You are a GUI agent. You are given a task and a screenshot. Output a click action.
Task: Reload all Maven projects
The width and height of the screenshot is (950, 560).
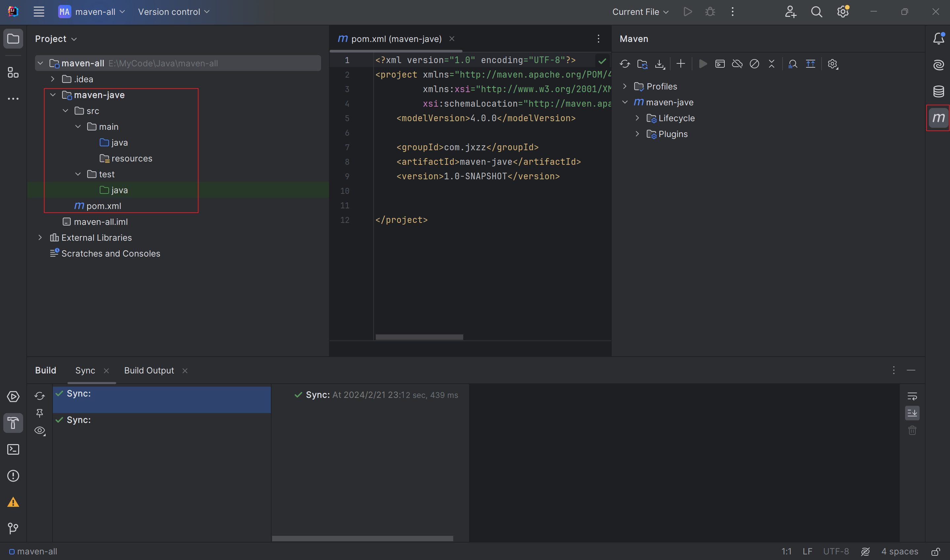click(x=625, y=64)
